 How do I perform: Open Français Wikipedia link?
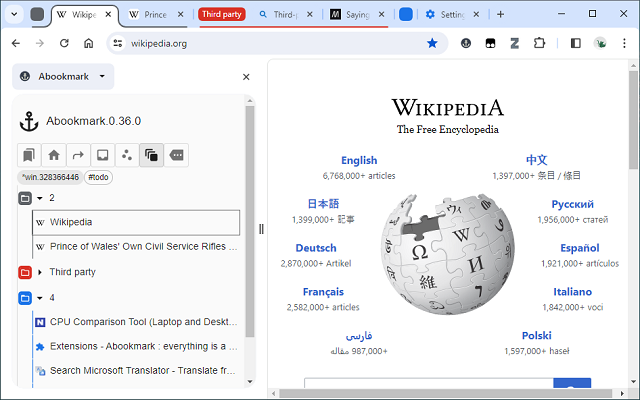323,292
